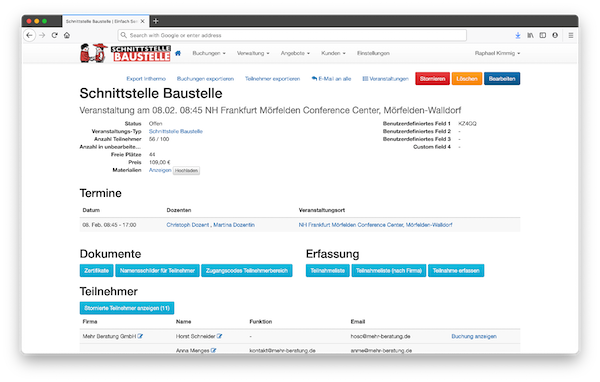Edit participant Anna Menges icon

tap(214, 350)
